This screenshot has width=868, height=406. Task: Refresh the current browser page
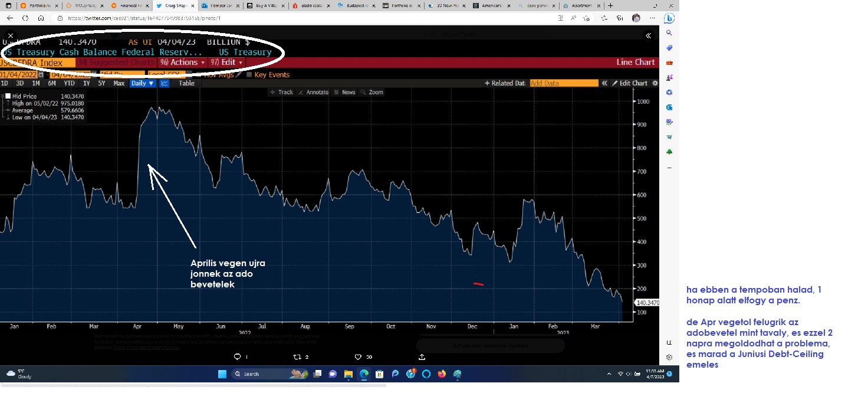coord(25,18)
